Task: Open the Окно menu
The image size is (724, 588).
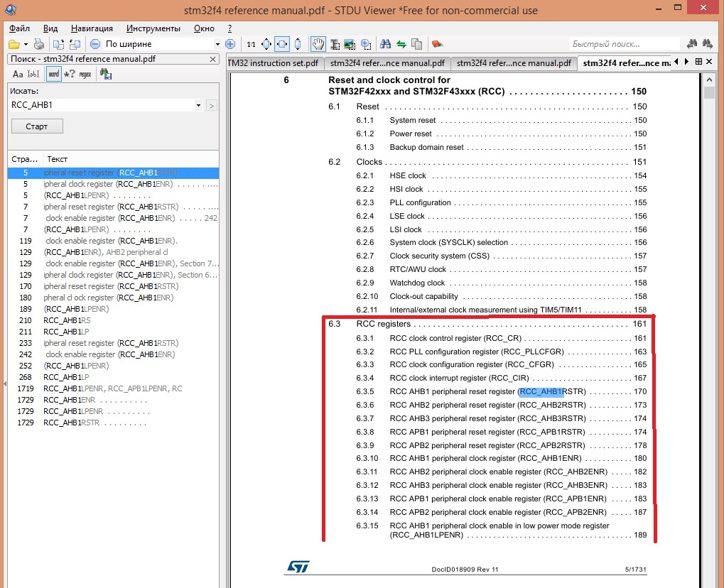Action: (204, 28)
